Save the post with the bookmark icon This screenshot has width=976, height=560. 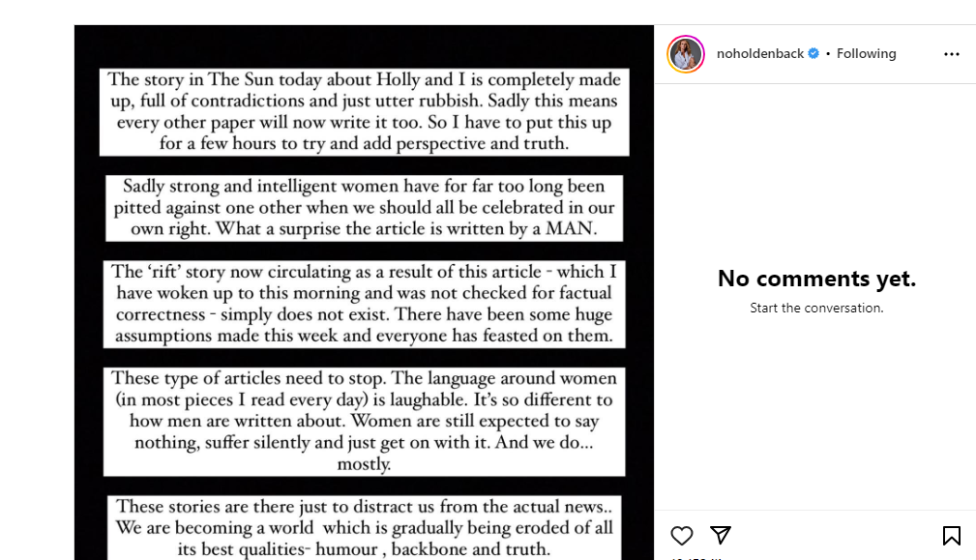pyautogui.click(x=951, y=536)
